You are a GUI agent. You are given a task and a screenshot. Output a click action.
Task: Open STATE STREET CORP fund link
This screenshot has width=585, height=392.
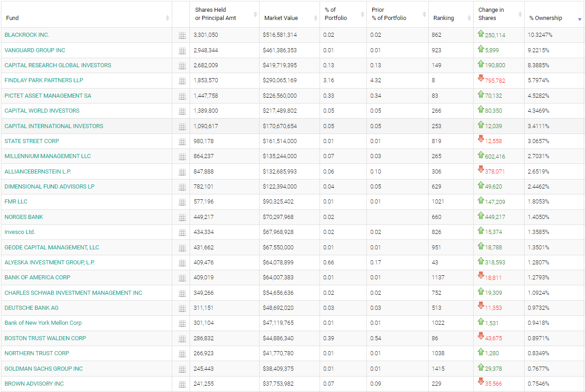pos(32,141)
